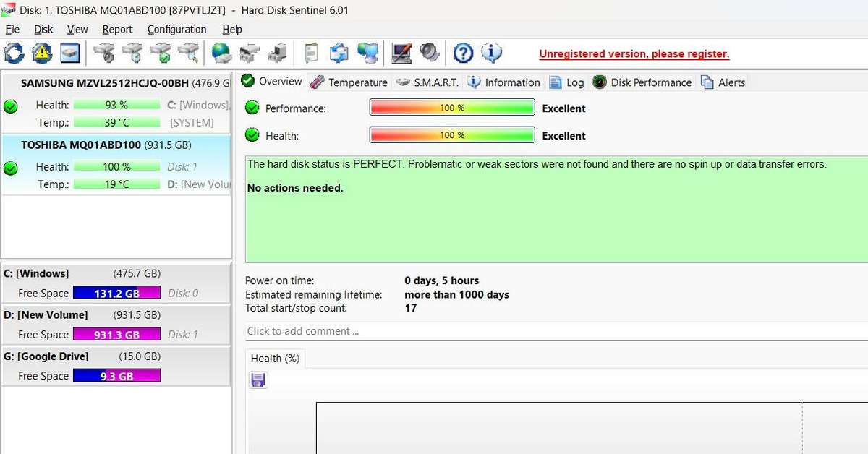Select the C: [Windows] volume entry

tap(116, 283)
